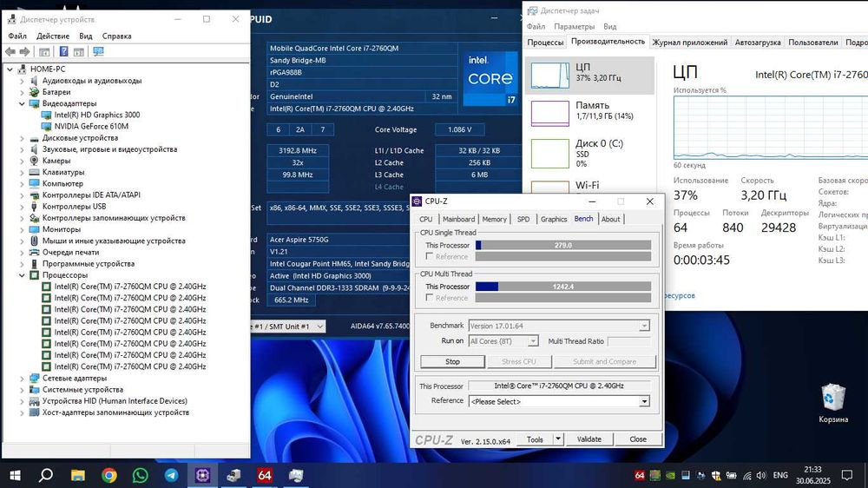
Task: Open the volume speaker tray icon
Action: (762, 475)
